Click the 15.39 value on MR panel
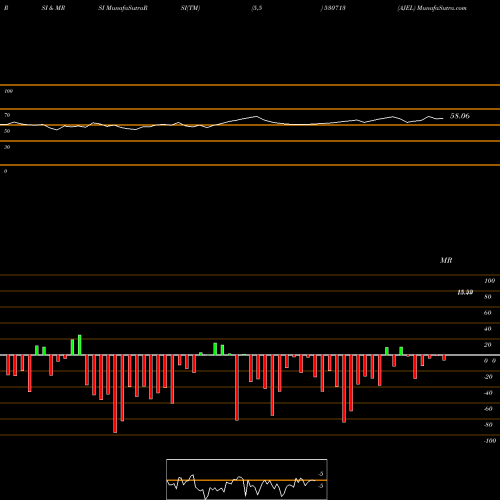Screen dimensions: 500x500 click(x=465, y=292)
